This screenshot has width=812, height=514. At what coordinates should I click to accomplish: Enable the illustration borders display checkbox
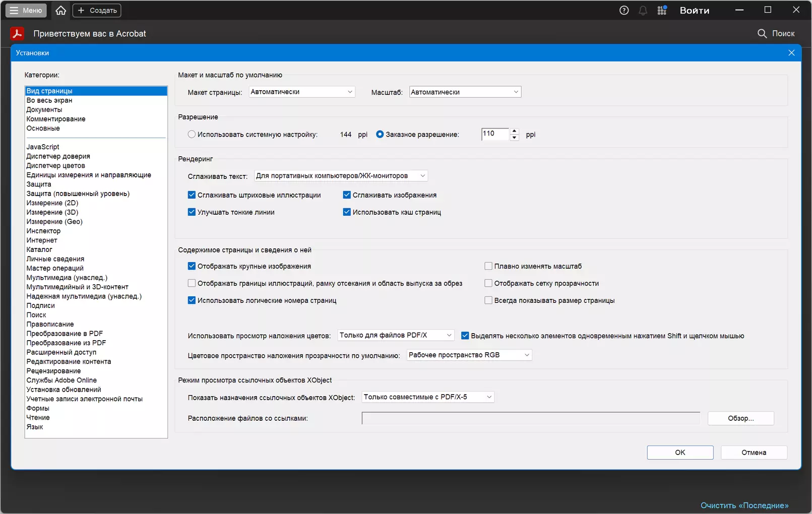[192, 283]
